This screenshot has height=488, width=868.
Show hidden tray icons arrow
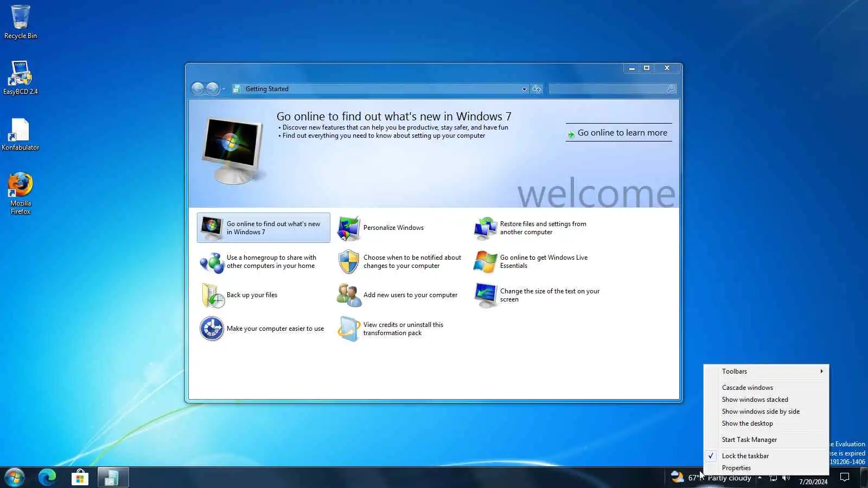[x=759, y=478]
